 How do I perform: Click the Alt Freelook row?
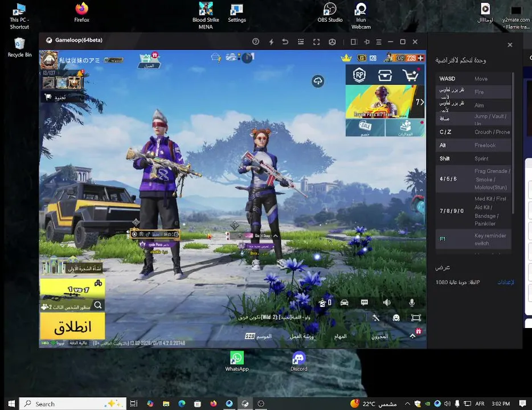[474, 145]
